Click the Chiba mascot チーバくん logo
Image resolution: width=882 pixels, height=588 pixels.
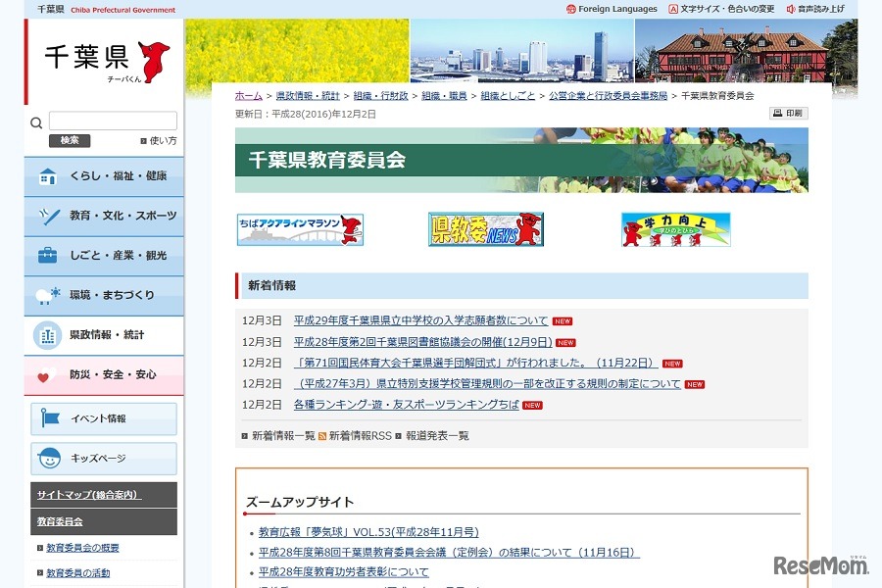(152, 61)
